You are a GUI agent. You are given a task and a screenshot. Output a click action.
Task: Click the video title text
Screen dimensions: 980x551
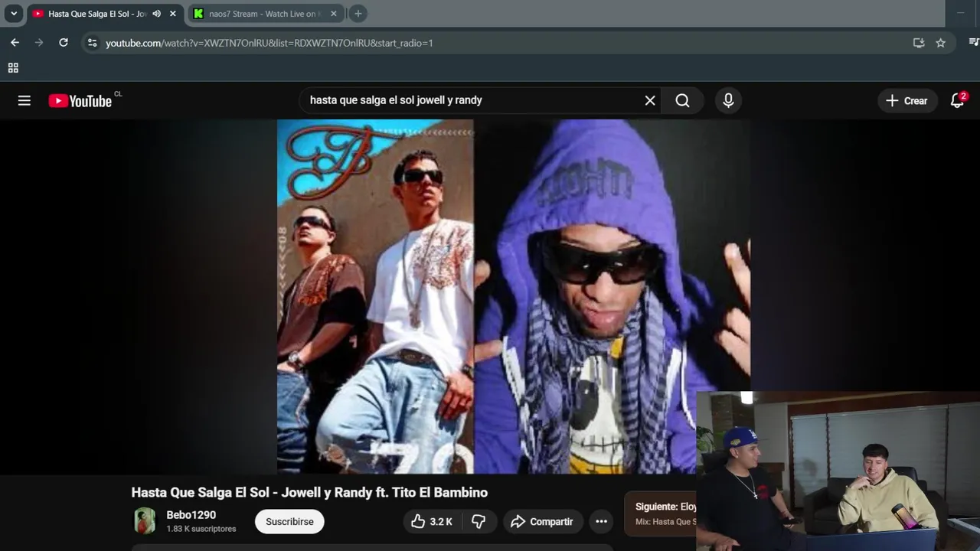tap(309, 492)
